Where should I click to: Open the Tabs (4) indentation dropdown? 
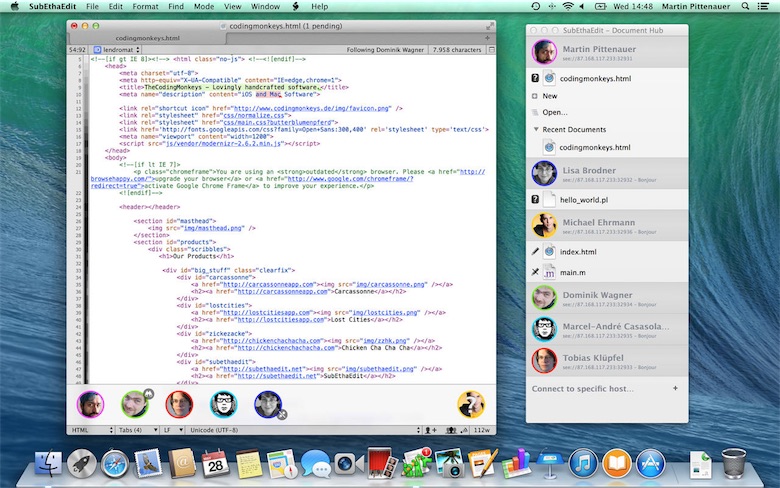point(137,430)
